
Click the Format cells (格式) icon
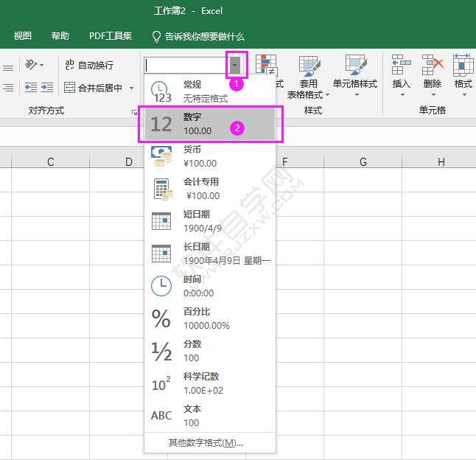click(x=463, y=65)
